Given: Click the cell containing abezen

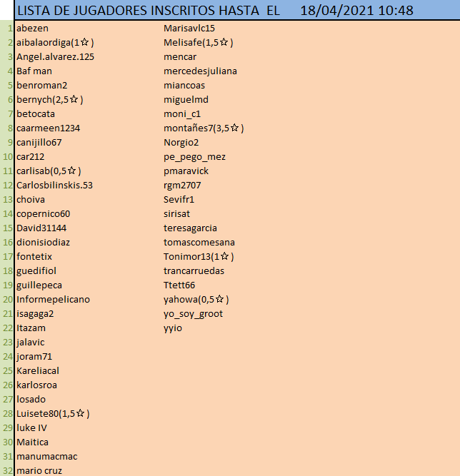Looking at the screenshot, I should [33, 28].
